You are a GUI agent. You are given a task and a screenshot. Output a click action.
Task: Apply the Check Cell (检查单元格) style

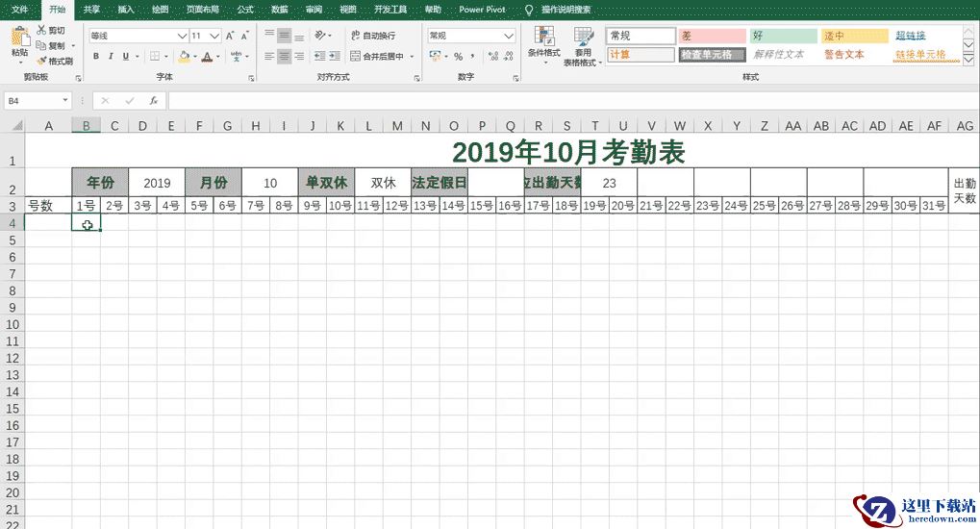712,55
